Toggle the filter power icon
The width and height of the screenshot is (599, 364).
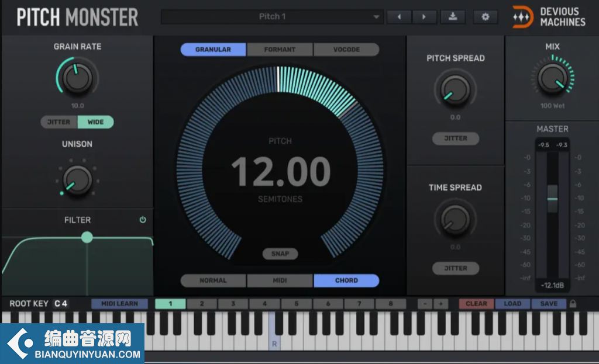pyautogui.click(x=143, y=220)
